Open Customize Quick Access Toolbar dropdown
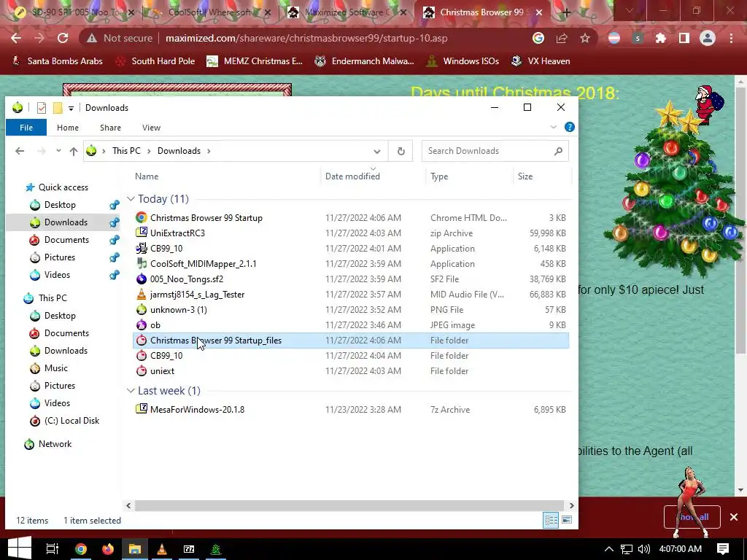Image resolution: width=747 pixels, height=560 pixels. coord(71,108)
